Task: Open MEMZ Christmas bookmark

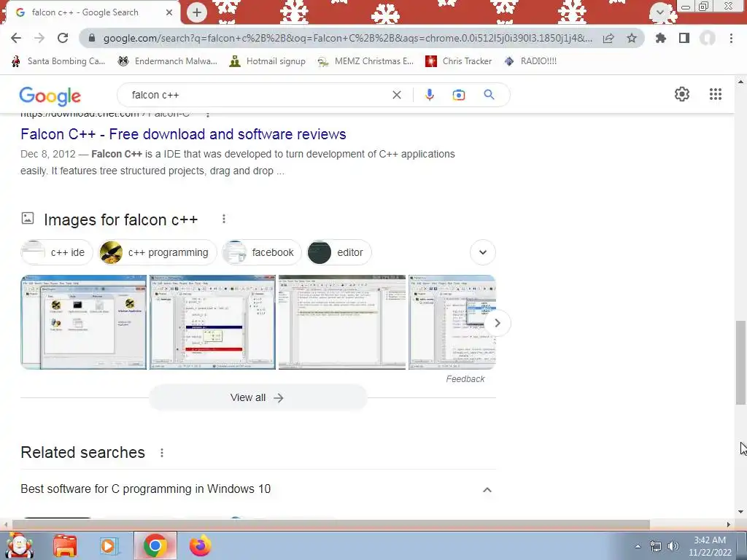Action: coord(365,61)
